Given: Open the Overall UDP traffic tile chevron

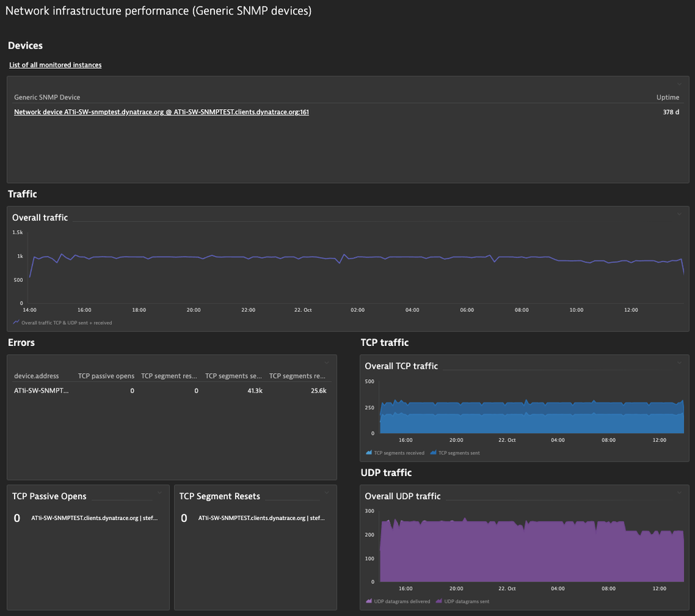Looking at the screenshot, I should click(680, 493).
